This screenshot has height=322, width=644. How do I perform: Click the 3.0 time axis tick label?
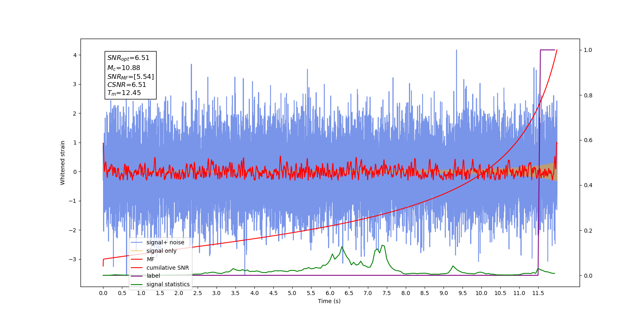[x=217, y=293]
